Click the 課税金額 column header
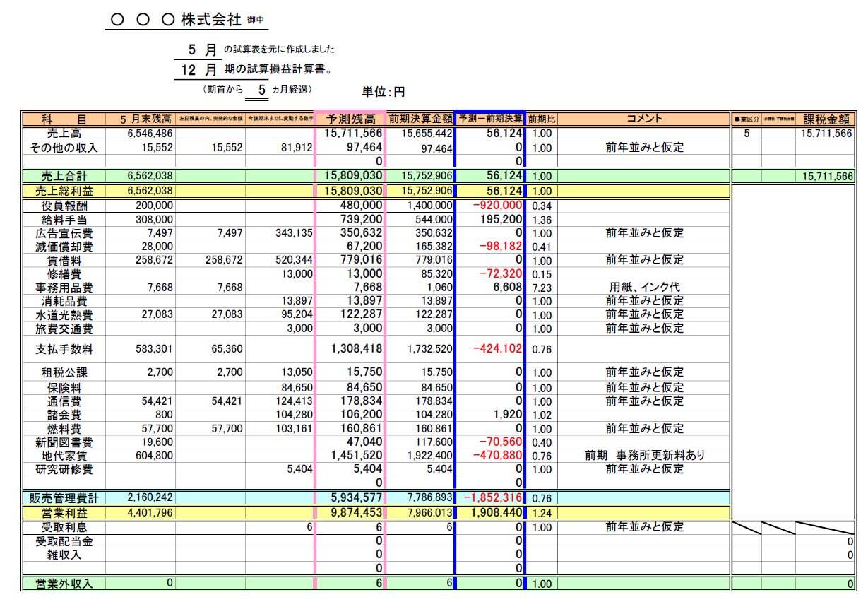The height and width of the screenshot is (602, 868). pos(828,119)
